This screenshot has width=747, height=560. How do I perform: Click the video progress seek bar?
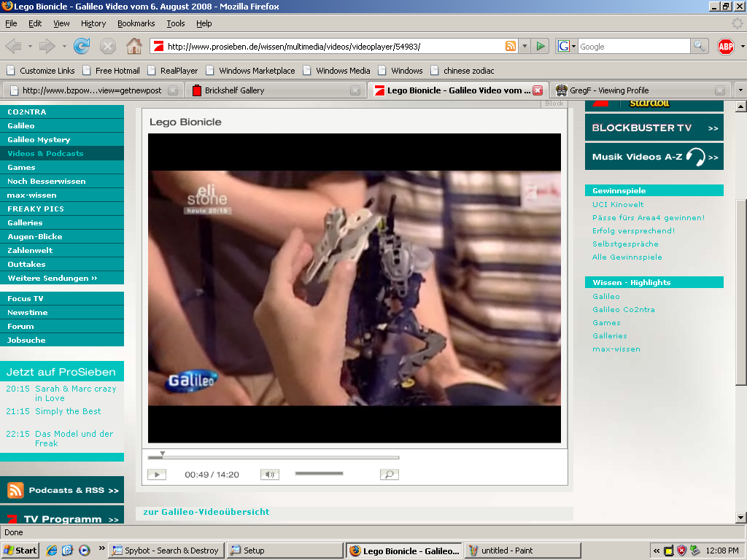274,458
